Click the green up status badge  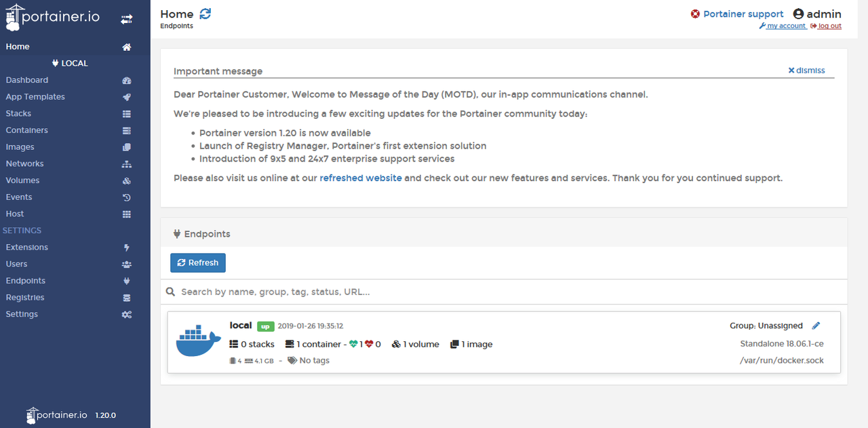[x=265, y=326]
